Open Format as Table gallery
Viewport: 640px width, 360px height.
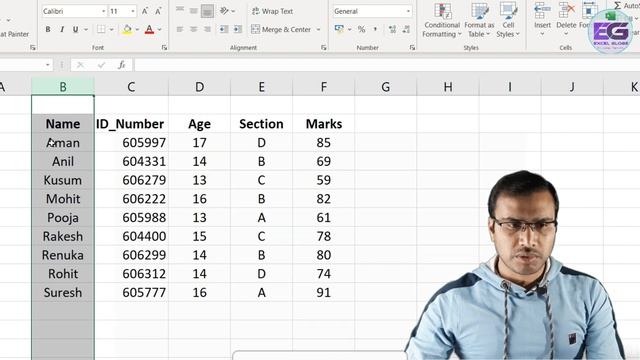[x=479, y=20]
